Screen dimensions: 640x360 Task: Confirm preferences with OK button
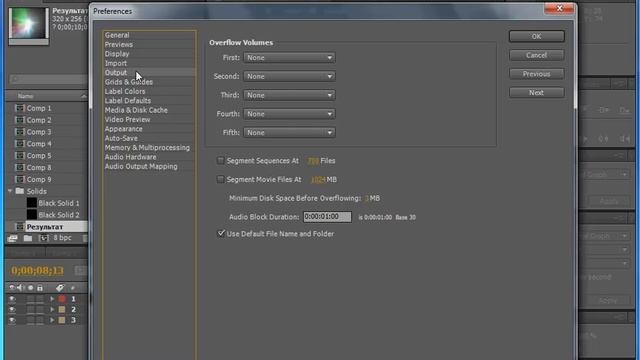pyautogui.click(x=536, y=36)
